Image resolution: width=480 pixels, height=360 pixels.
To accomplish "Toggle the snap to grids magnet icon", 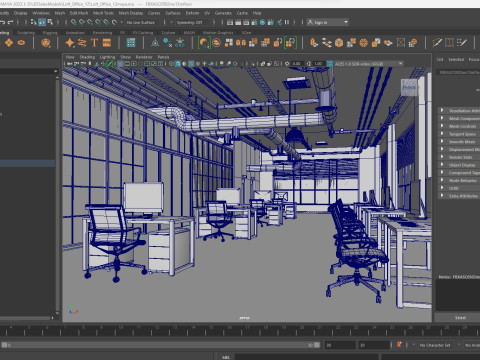I will point(74,22).
